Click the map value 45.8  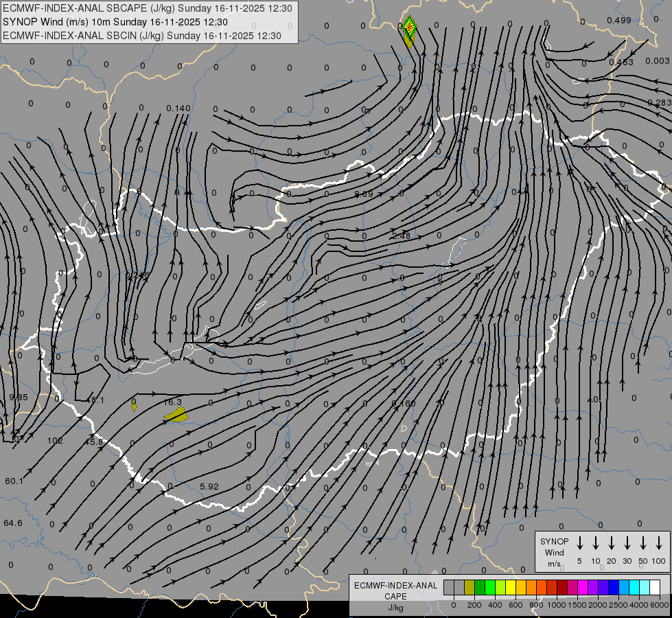click(x=94, y=442)
